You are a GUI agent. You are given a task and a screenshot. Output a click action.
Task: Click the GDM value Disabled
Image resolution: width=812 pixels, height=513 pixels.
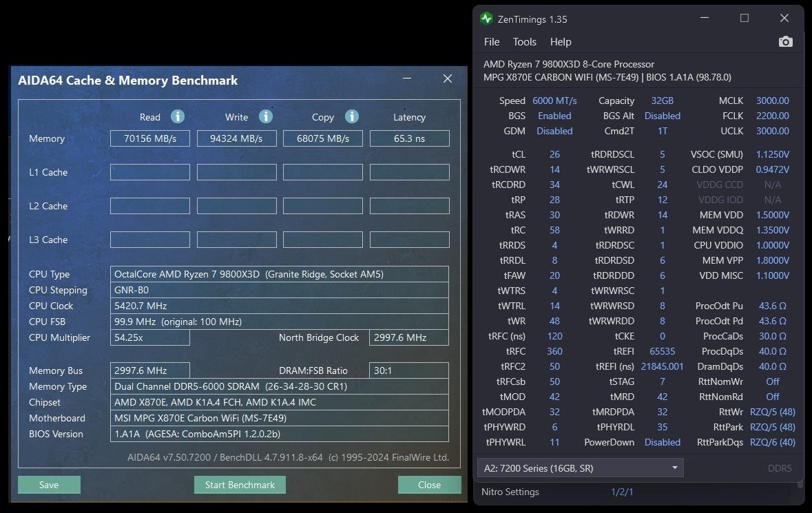(554, 131)
